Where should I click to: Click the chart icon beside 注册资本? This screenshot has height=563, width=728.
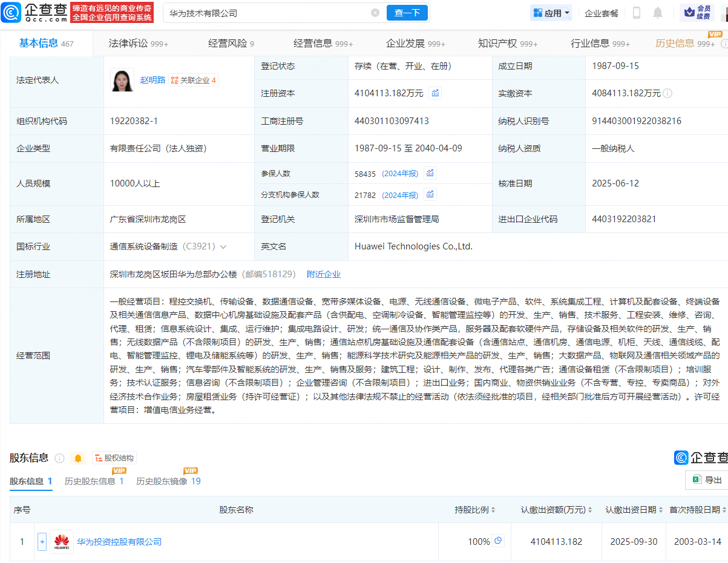tap(435, 93)
